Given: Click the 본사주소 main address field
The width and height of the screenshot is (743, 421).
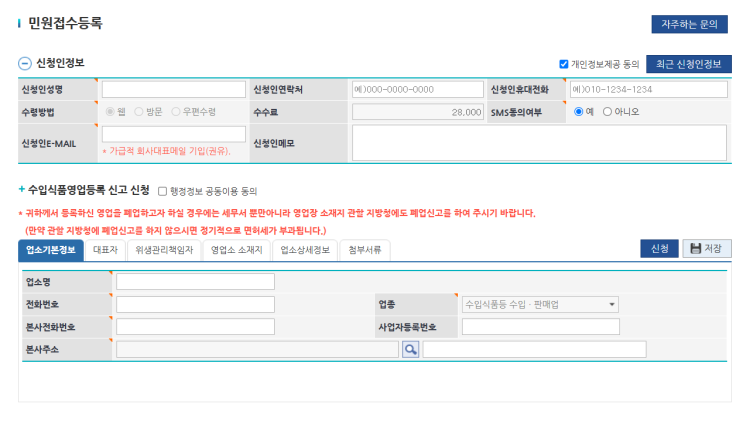Looking at the screenshot, I should [257, 349].
